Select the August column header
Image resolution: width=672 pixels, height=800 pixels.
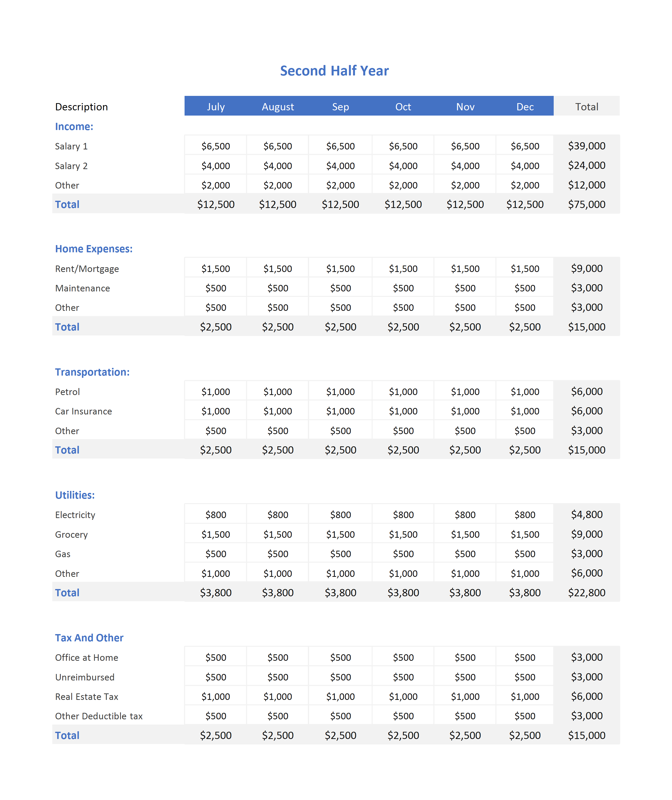coord(278,106)
